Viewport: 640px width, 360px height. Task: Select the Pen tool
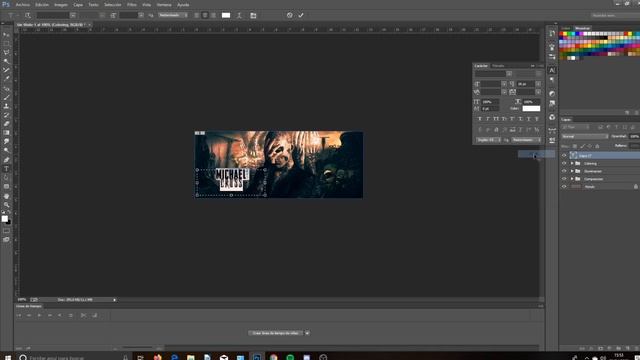click(x=6, y=160)
